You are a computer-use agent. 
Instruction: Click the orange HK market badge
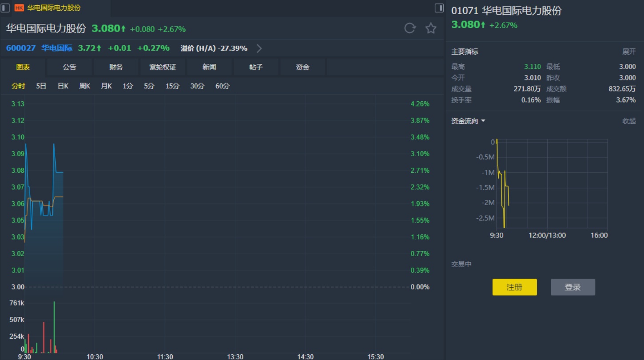click(x=20, y=8)
